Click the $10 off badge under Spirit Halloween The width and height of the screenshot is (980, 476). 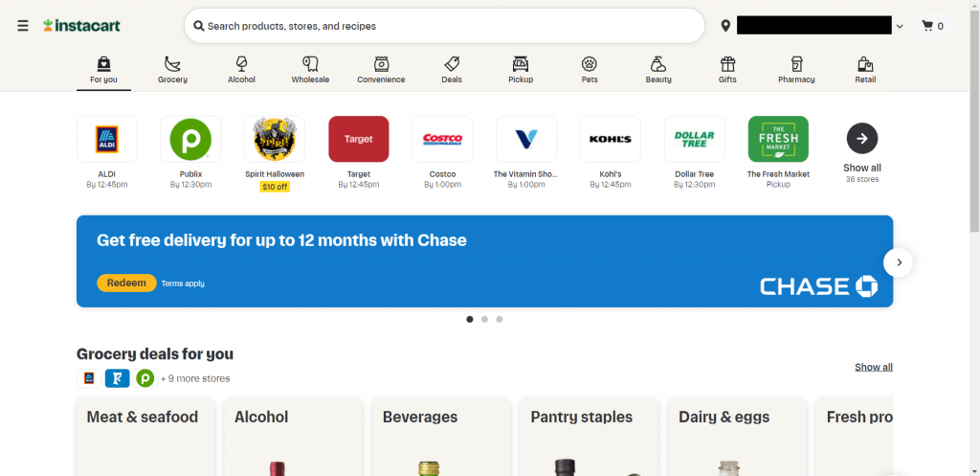point(275,187)
